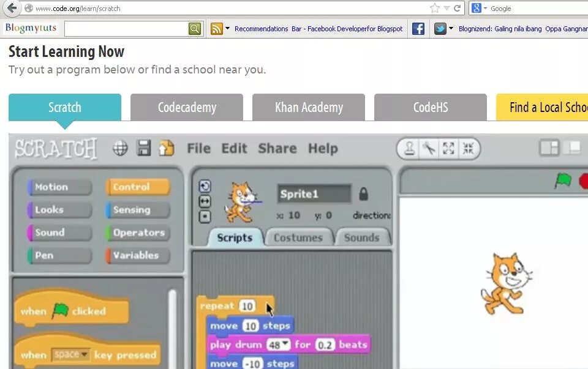Select the 'don't rotate' rotation style button
Viewport: 588px width, 369px height.
(x=205, y=217)
